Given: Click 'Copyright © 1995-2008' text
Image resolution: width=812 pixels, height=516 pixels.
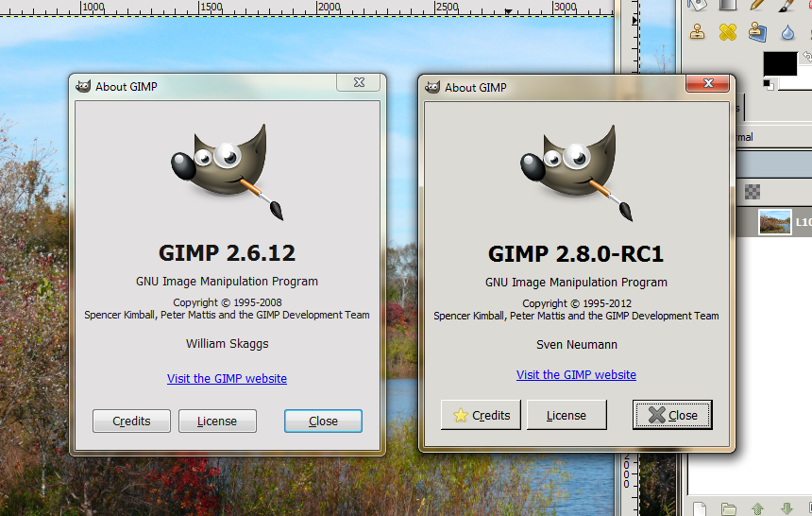Looking at the screenshot, I should tap(228, 302).
